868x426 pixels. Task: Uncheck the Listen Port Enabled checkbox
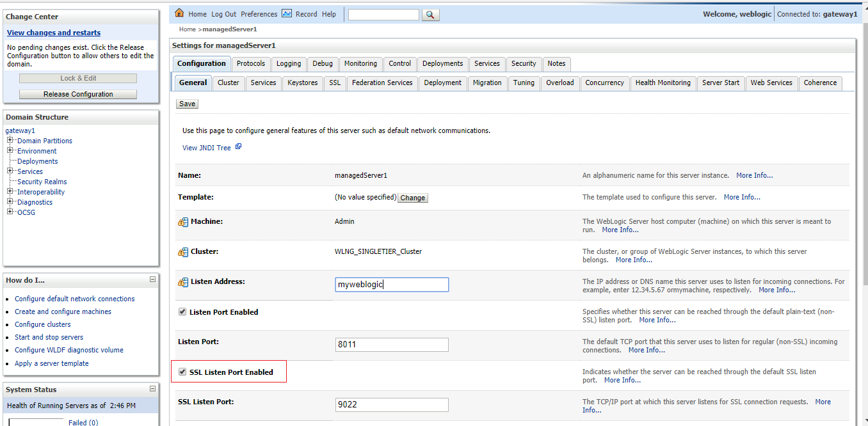(x=182, y=312)
